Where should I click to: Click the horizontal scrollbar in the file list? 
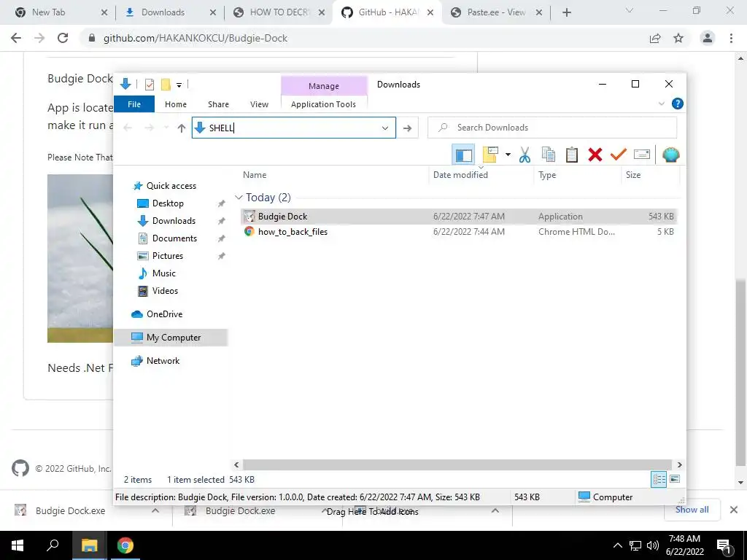pyautogui.click(x=457, y=464)
